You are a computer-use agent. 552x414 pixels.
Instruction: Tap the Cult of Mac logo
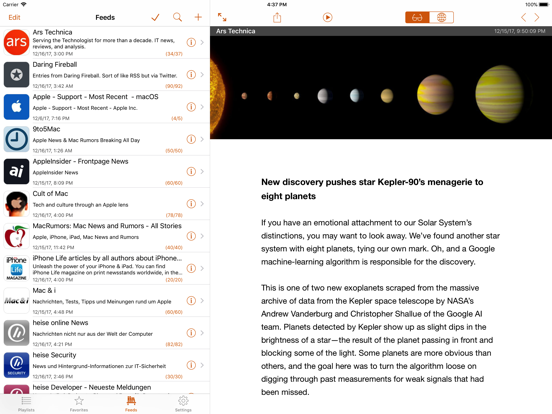(17, 203)
